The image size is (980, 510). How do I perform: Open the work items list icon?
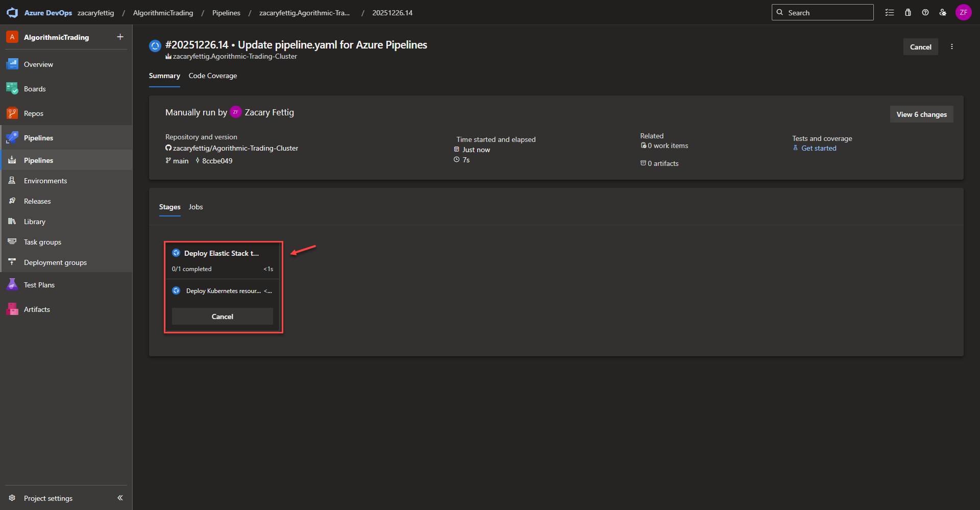(x=890, y=13)
